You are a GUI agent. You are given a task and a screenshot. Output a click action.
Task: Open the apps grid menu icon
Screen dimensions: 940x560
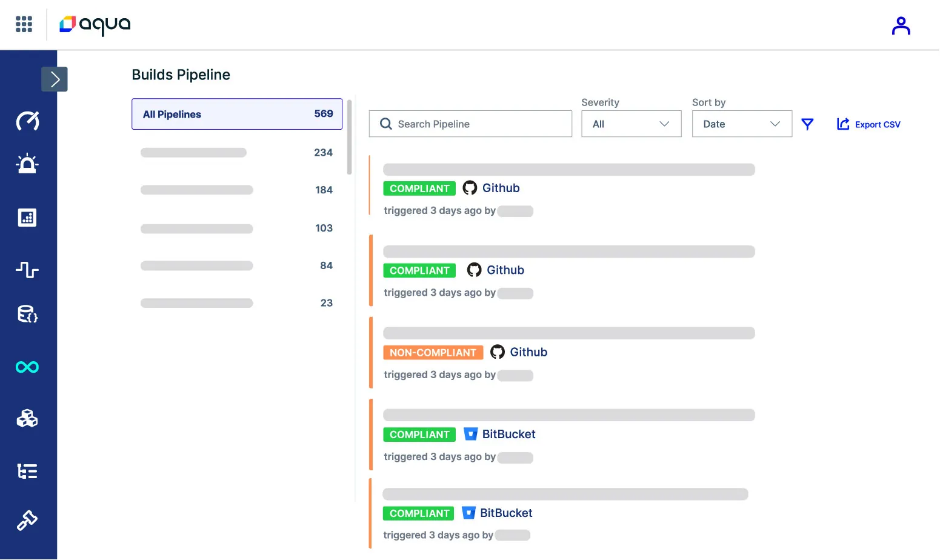24,24
